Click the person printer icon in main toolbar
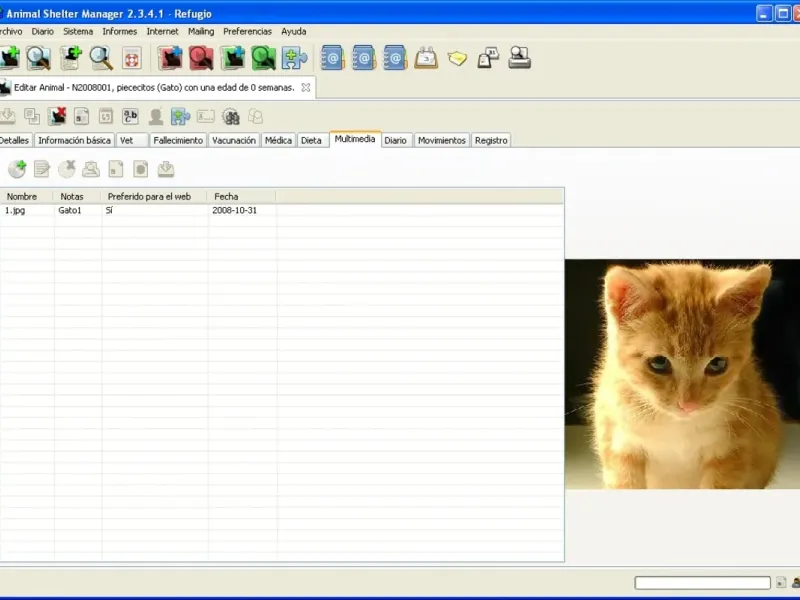800x600 pixels. pyautogui.click(x=519, y=58)
